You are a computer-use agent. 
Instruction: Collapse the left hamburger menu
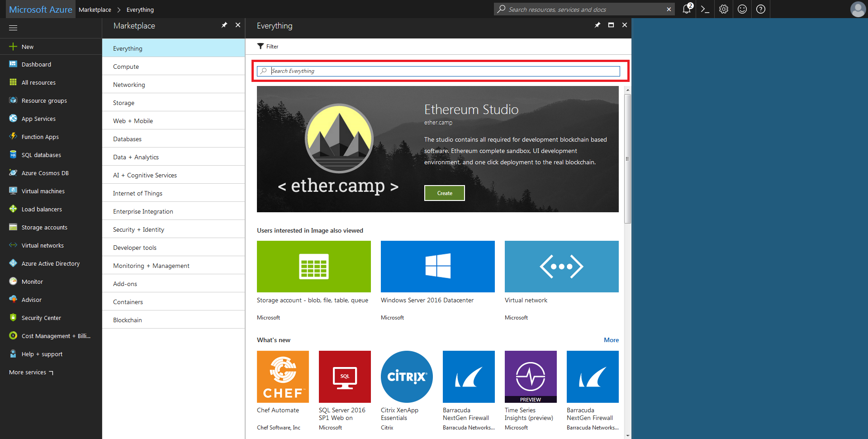point(13,28)
